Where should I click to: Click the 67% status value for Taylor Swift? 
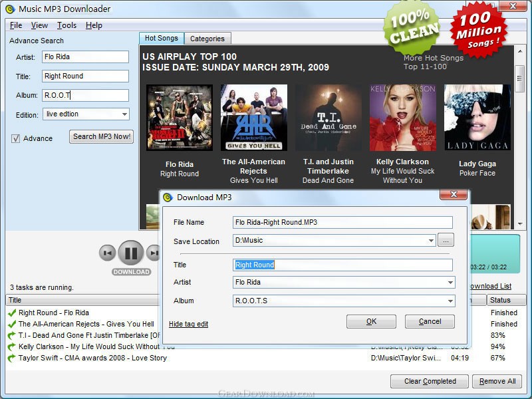pyautogui.click(x=497, y=358)
